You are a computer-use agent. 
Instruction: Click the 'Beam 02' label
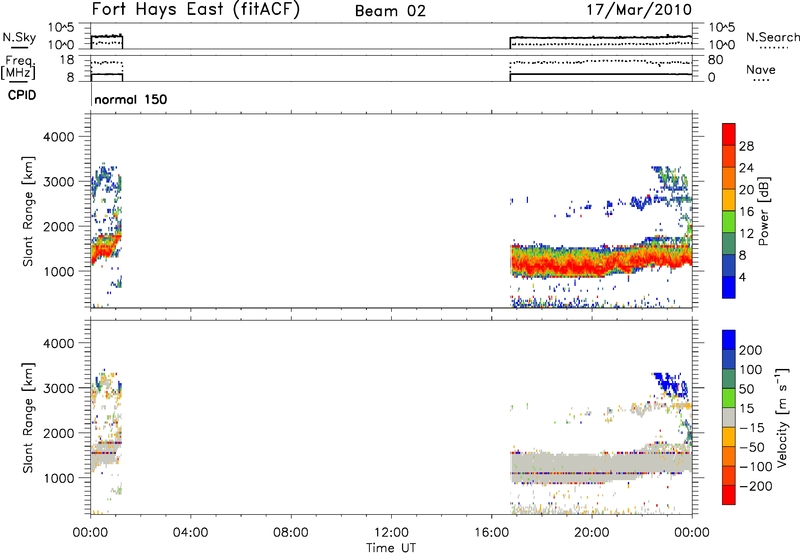tap(390, 11)
